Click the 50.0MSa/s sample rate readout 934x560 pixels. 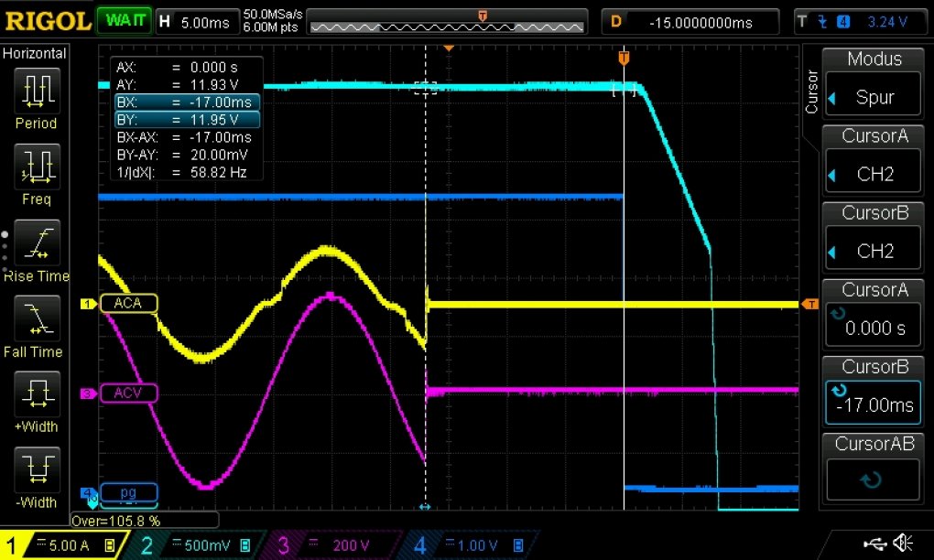(x=273, y=15)
